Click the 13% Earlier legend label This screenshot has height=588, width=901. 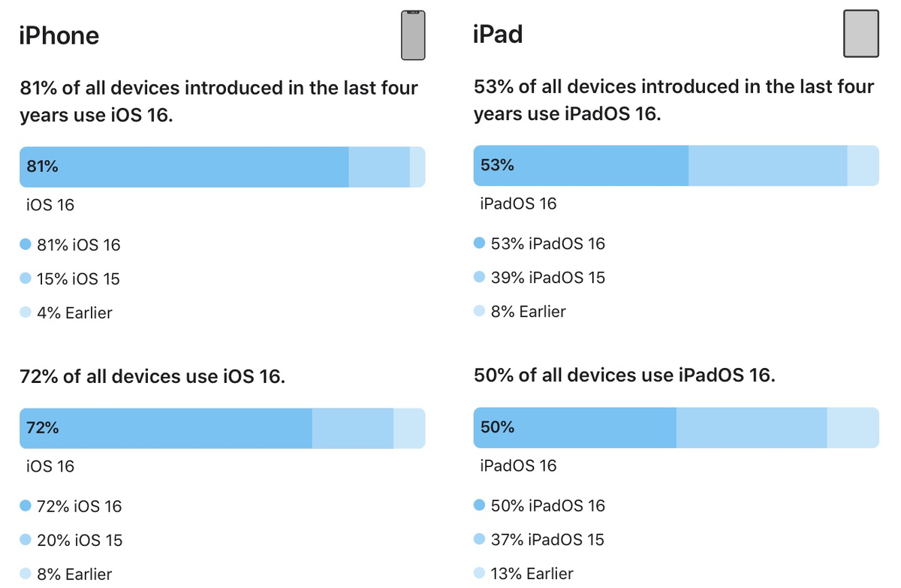pos(532,574)
